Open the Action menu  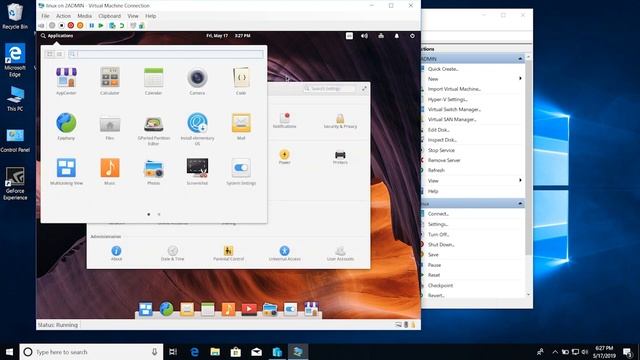[63, 16]
